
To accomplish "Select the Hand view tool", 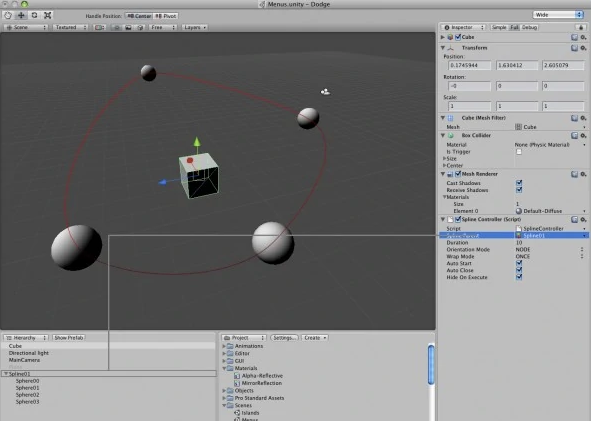I will [x=8, y=15].
